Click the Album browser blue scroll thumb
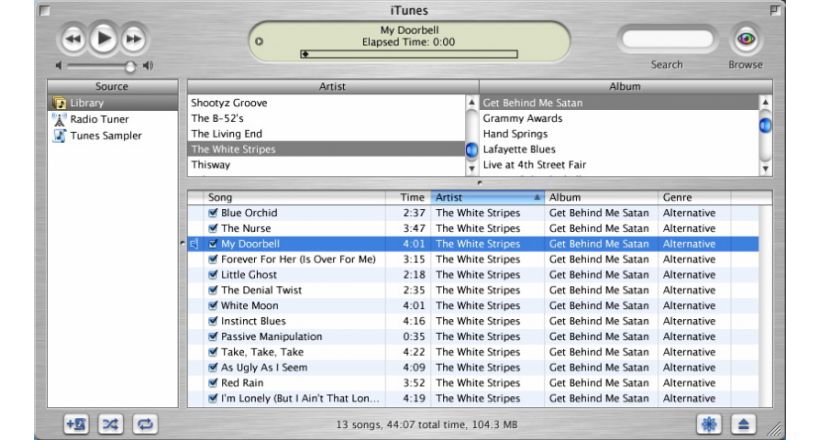 click(x=766, y=126)
